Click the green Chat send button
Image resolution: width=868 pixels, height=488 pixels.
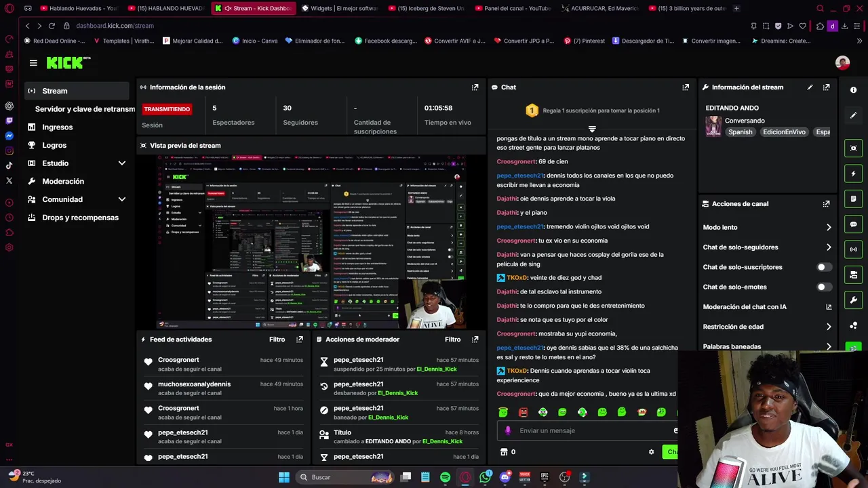click(x=670, y=452)
